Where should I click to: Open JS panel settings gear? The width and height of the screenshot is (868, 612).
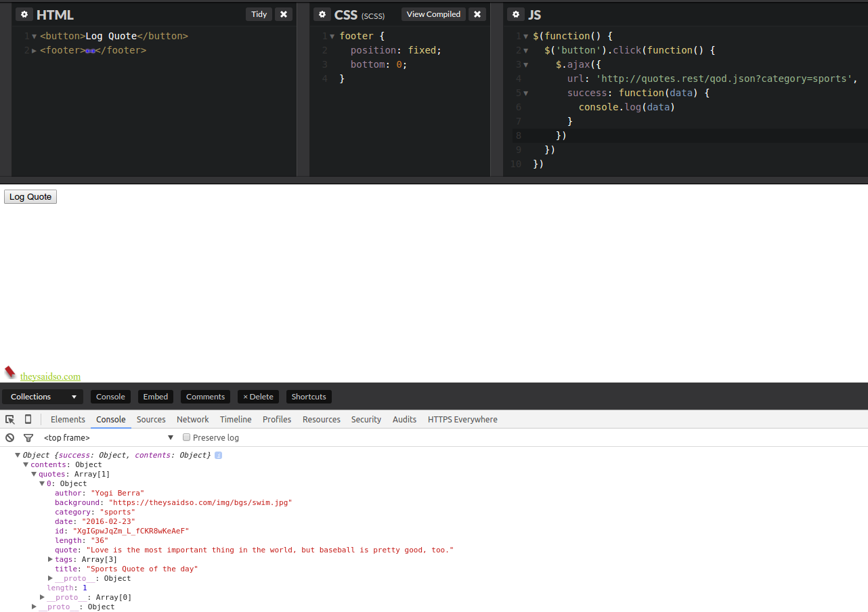coord(516,15)
